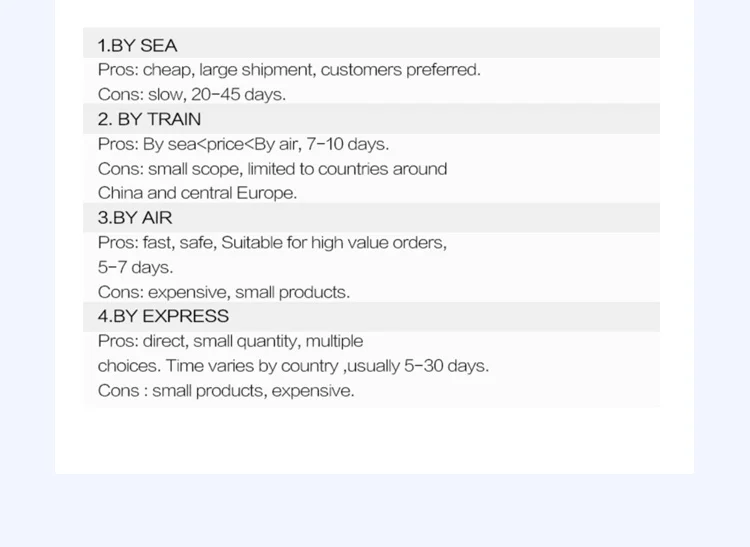Select the '4.BY EXPRESS' heading row

pyautogui.click(x=371, y=317)
